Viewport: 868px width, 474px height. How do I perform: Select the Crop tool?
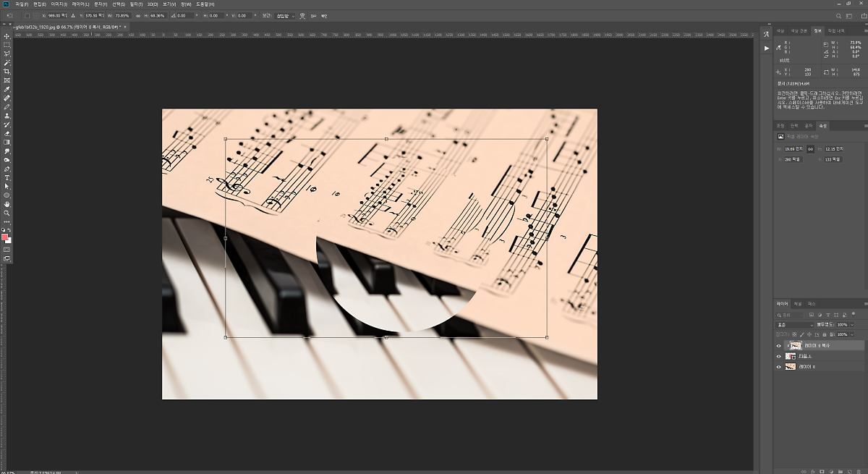(7, 72)
